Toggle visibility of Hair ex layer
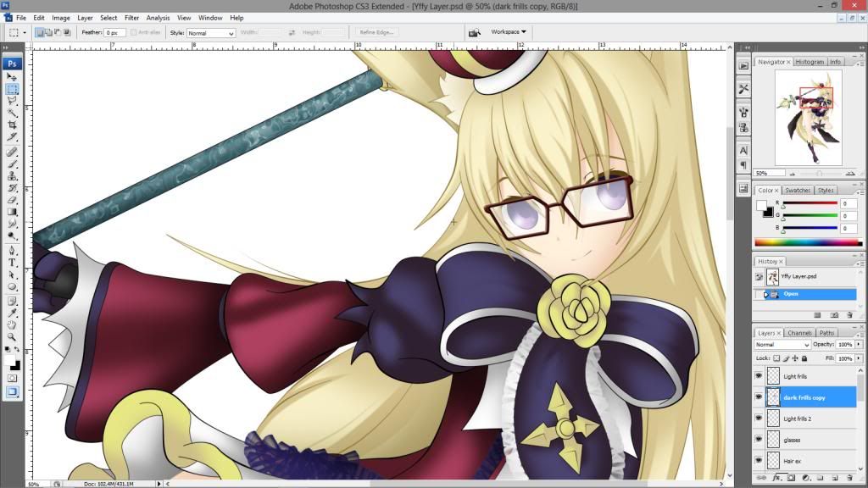 [759, 461]
